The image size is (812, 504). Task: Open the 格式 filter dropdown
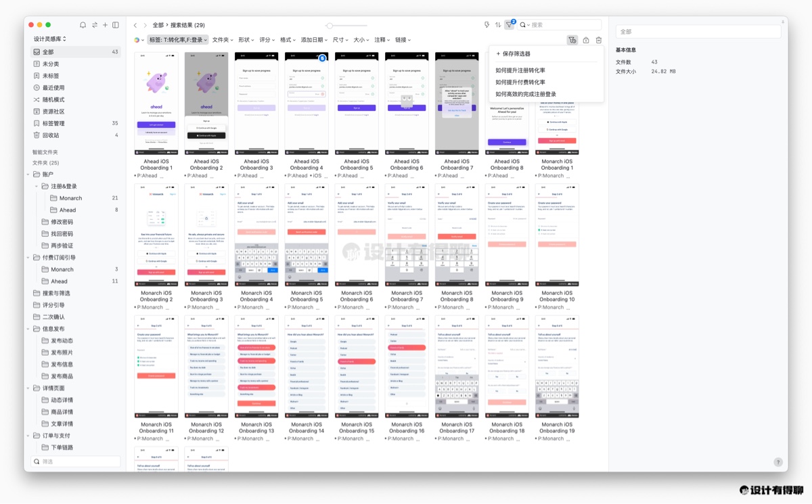(x=288, y=40)
